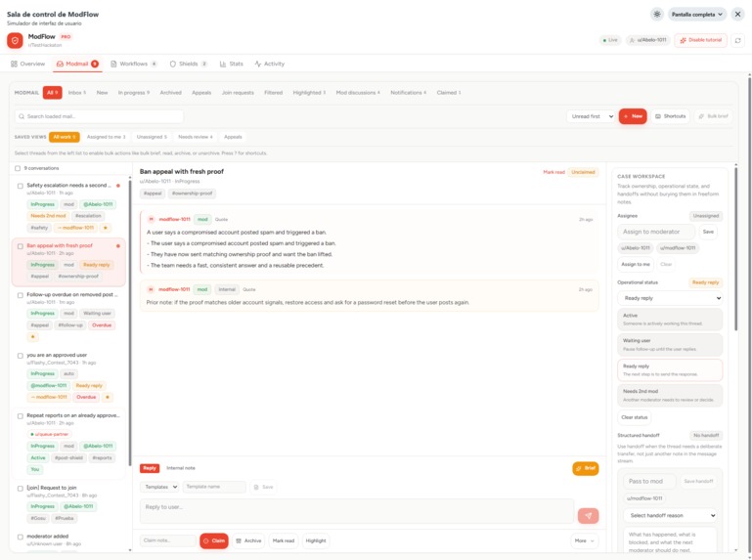
Task: Check the moderator added conversation
Action: [x=21, y=537]
